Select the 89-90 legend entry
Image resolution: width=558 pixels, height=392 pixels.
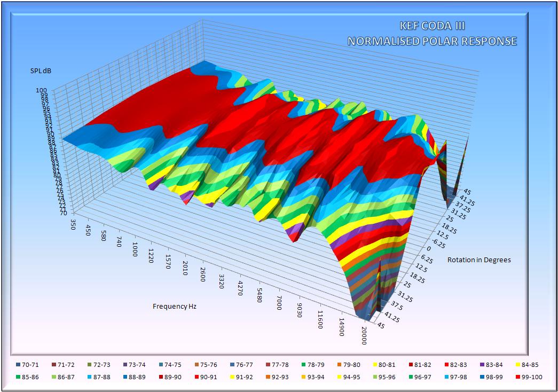pyautogui.click(x=170, y=377)
